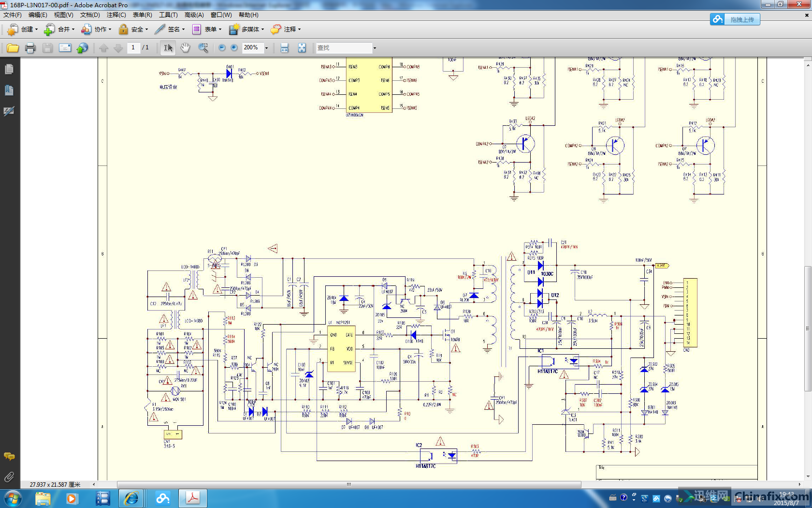Click the upload globe arrow icon
Image resolution: width=812 pixels, height=508 pixels.
[x=83, y=48]
